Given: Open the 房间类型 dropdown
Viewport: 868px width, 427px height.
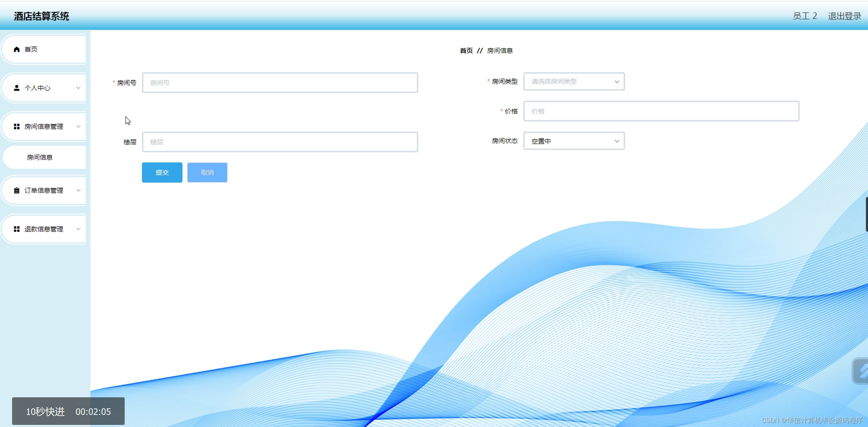Looking at the screenshot, I should [x=574, y=81].
